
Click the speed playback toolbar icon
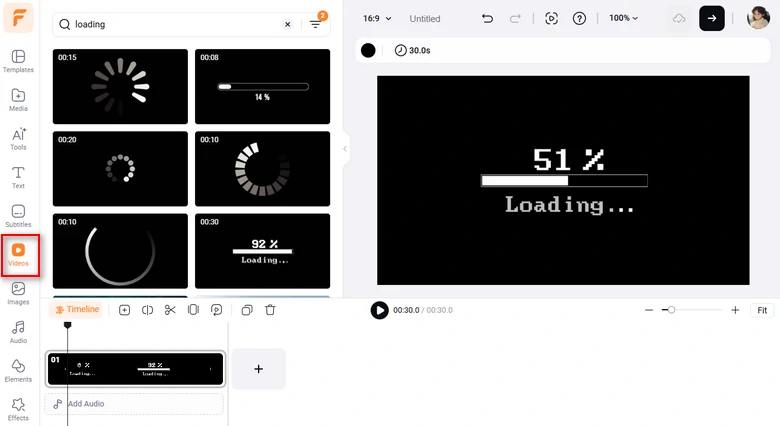[x=216, y=310]
